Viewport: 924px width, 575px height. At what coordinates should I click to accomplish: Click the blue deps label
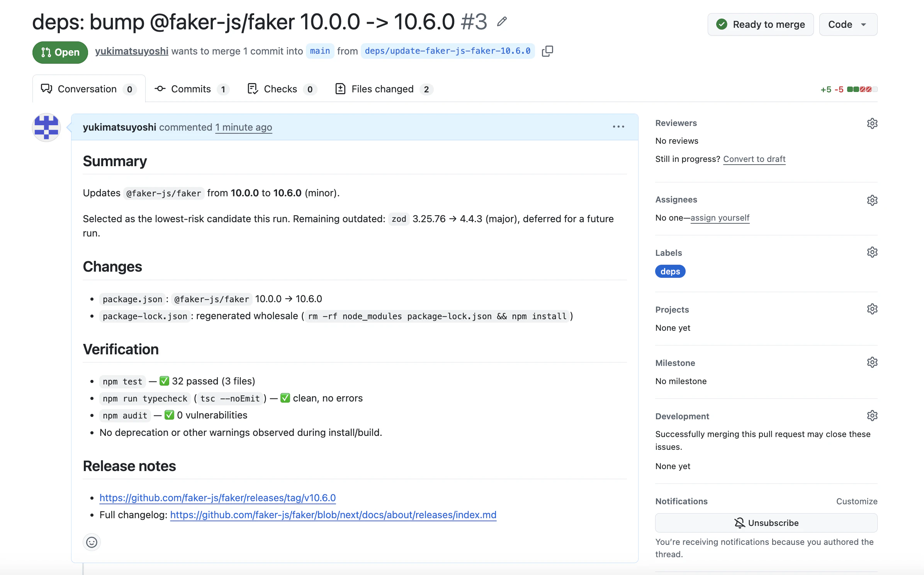pyautogui.click(x=670, y=272)
